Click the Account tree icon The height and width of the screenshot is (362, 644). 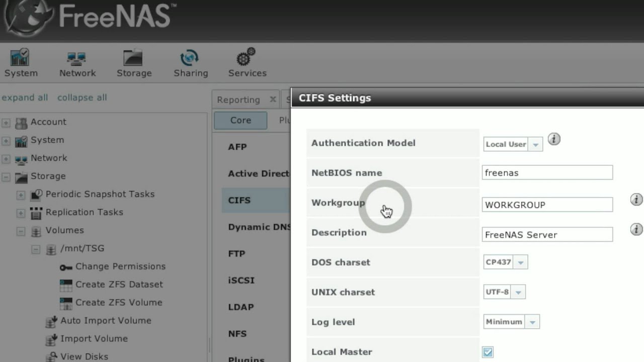pyautogui.click(x=21, y=123)
